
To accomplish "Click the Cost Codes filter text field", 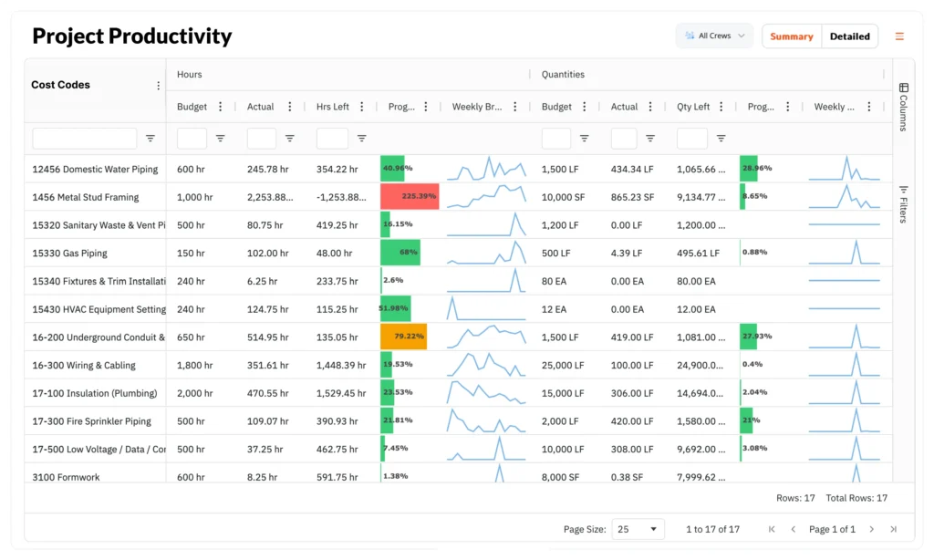I will 84,139.
